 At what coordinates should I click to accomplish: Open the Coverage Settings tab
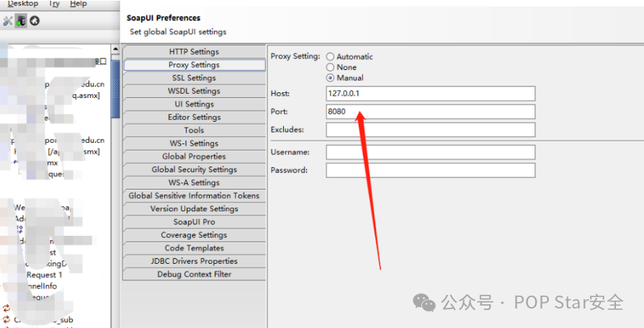click(194, 235)
